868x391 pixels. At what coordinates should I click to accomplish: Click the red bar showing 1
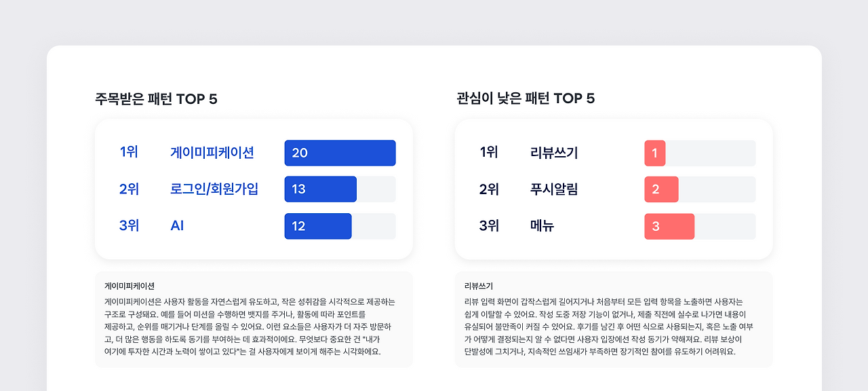pyautogui.click(x=654, y=153)
